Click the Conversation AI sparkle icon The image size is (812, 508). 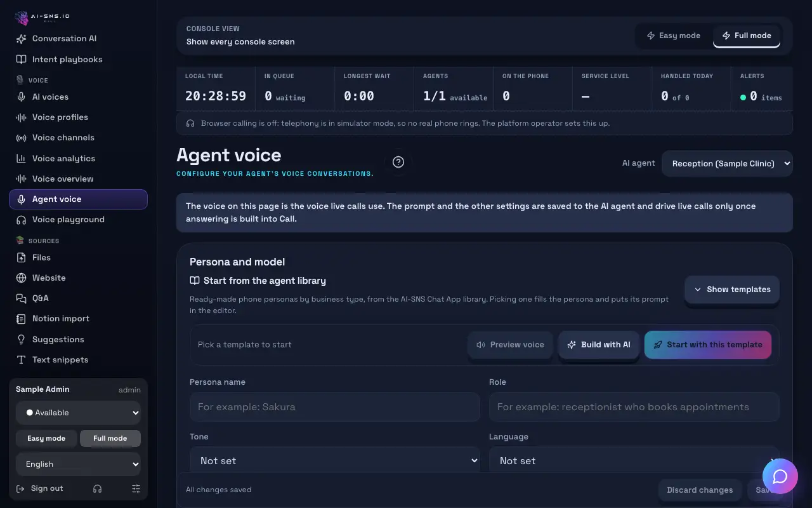(x=21, y=39)
